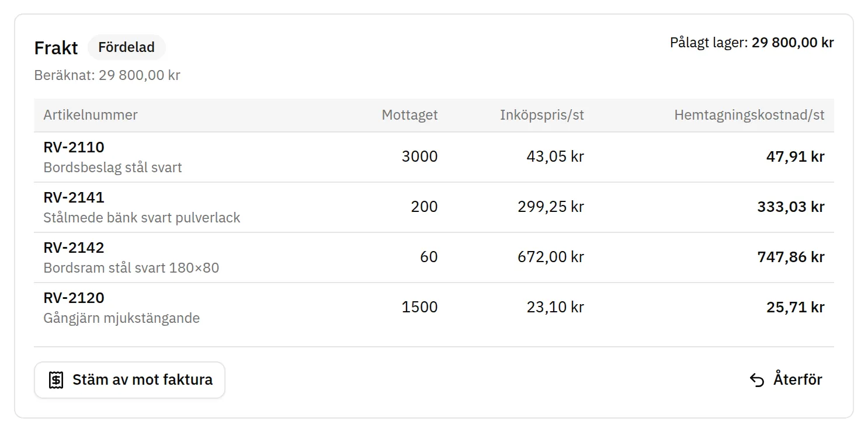Select the Artikelnummer column header
Screen dimensions: 868x432
point(91,115)
